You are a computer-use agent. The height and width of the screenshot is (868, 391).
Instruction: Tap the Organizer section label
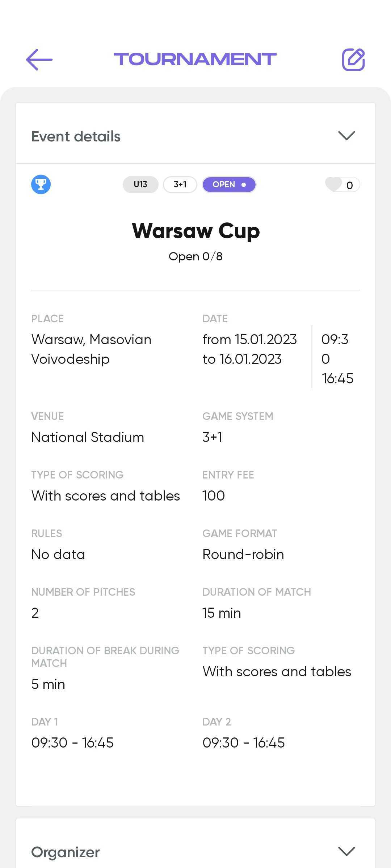[66, 852]
